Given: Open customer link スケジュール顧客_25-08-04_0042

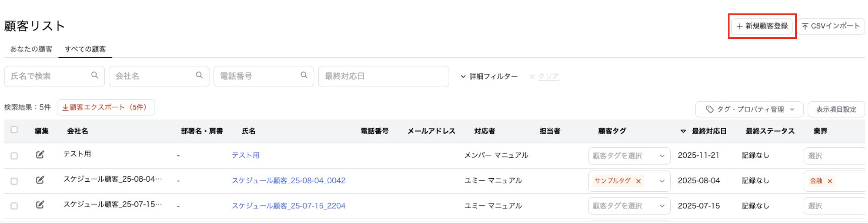Looking at the screenshot, I should [x=288, y=180].
